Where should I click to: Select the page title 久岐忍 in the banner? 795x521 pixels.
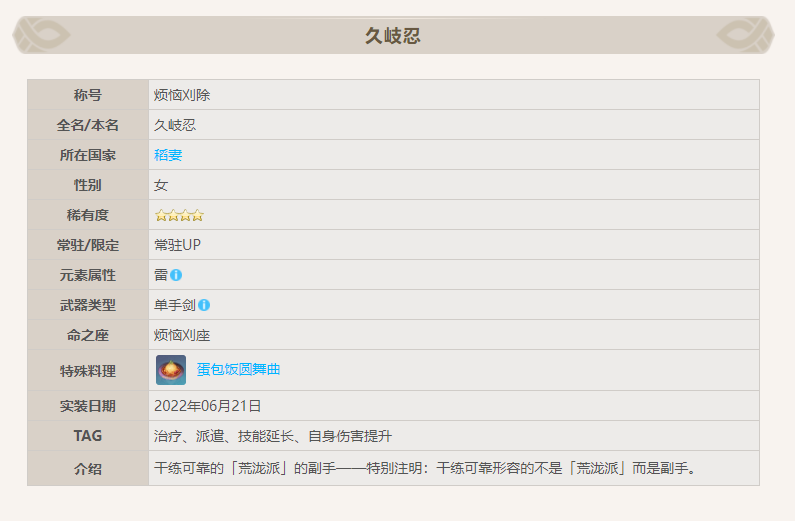(x=393, y=35)
